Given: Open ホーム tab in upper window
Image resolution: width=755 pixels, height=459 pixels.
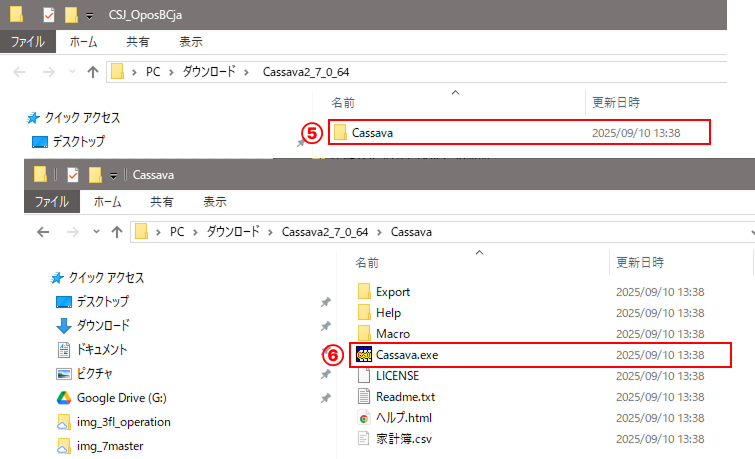Looking at the screenshot, I should coord(83,42).
